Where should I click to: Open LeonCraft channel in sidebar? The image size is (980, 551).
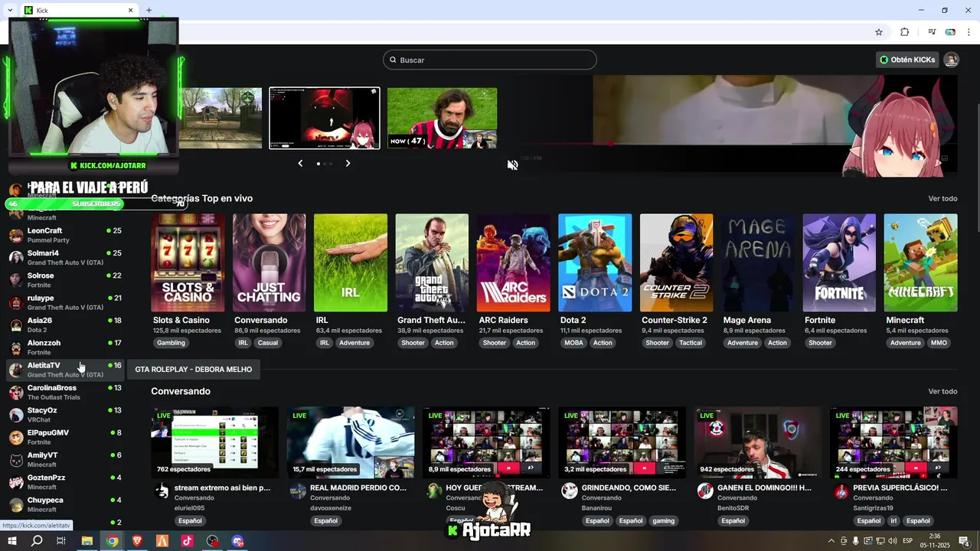tap(65, 235)
